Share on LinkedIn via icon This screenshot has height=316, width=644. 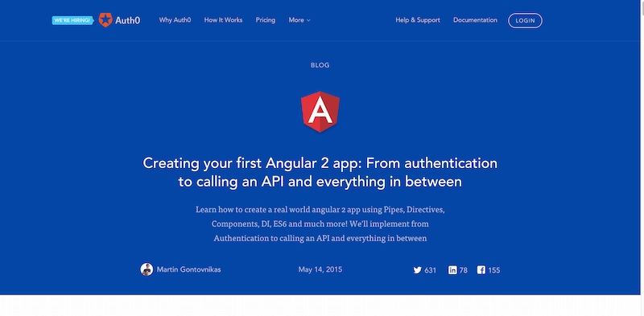pos(452,270)
